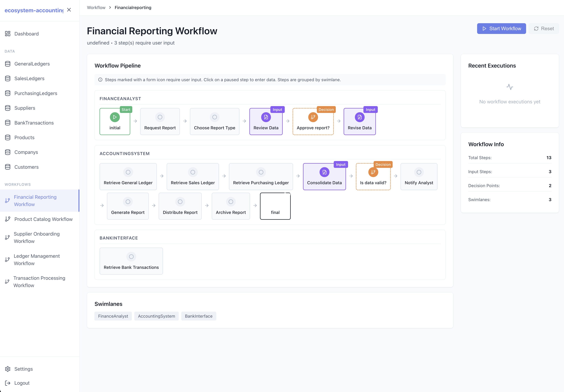Click the Review Data form input icon

[266, 117]
